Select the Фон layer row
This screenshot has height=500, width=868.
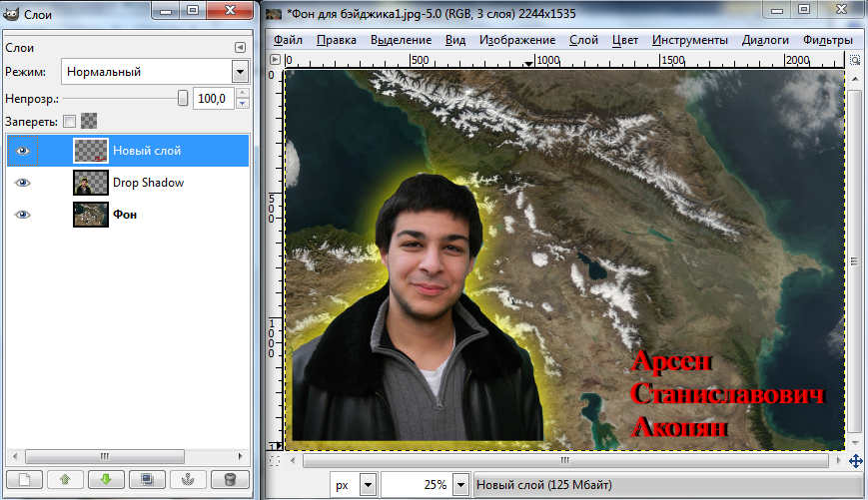tap(127, 215)
